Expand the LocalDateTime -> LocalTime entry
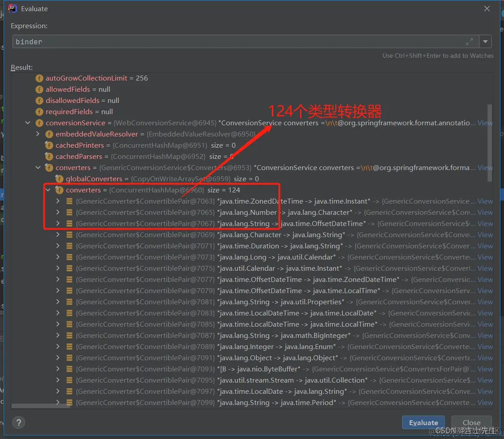Screen dimensions: 504x439 click(x=58, y=324)
